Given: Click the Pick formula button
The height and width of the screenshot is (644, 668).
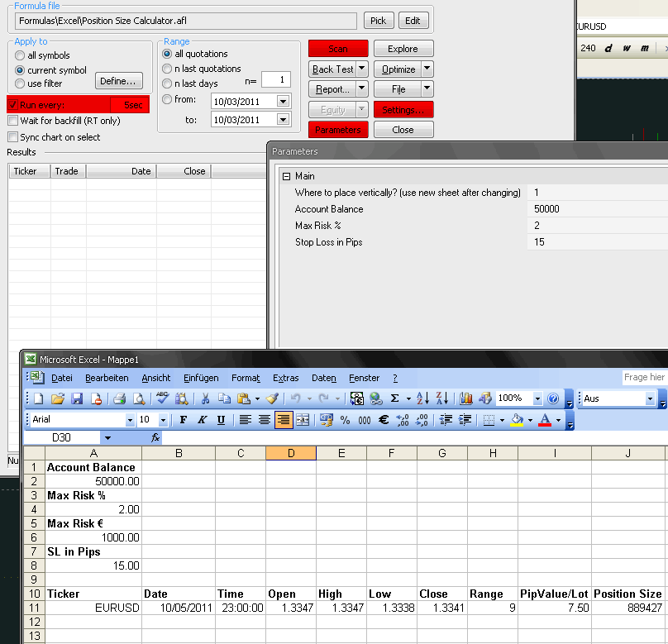Looking at the screenshot, I should pyautogui.click(x=378, y=21).
